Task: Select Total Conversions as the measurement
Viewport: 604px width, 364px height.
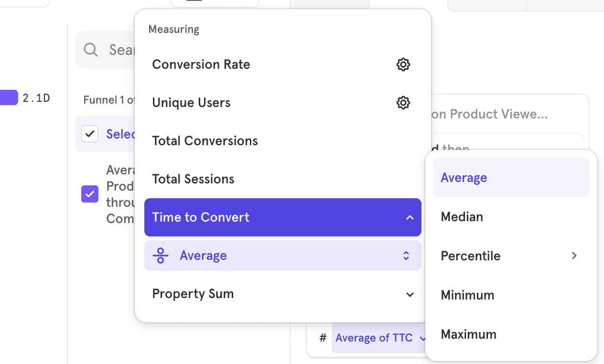Action: pos(205,140)
